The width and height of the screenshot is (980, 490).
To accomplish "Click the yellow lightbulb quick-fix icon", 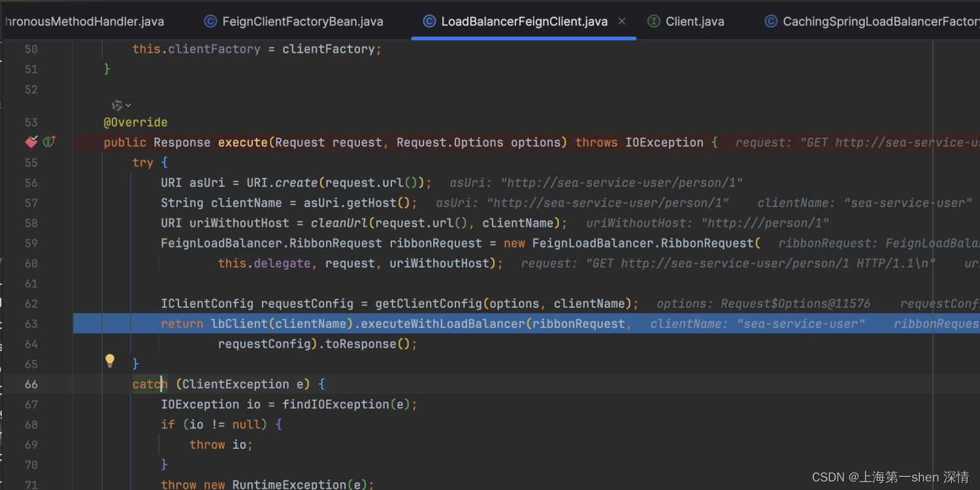I will 110,360.
